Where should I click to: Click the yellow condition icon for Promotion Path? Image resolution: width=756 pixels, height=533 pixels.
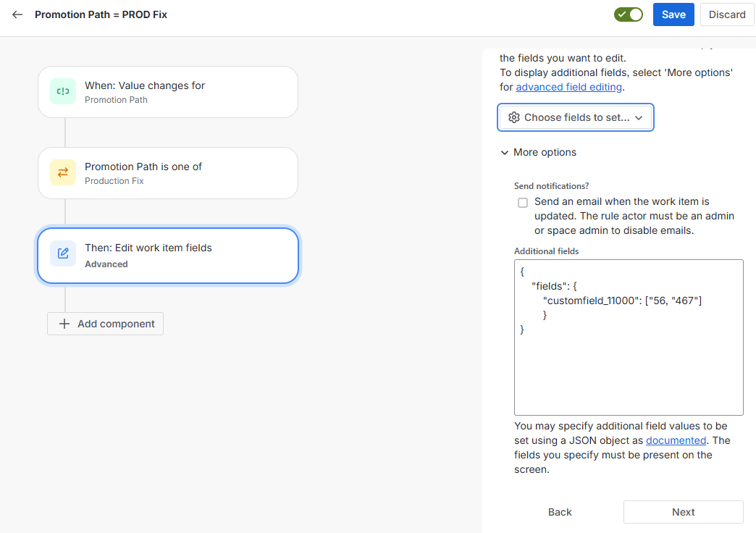63,172
